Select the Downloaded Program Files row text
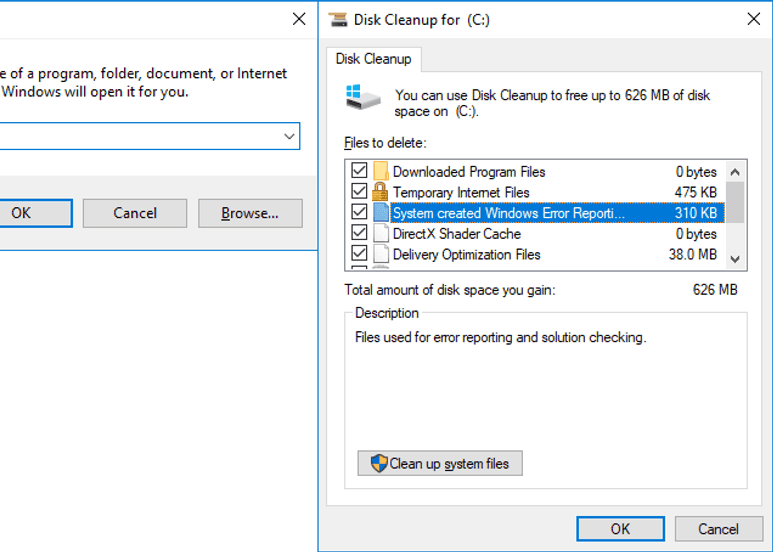The image size is (773, 552). pyautogui.click(x=469, y=172)
